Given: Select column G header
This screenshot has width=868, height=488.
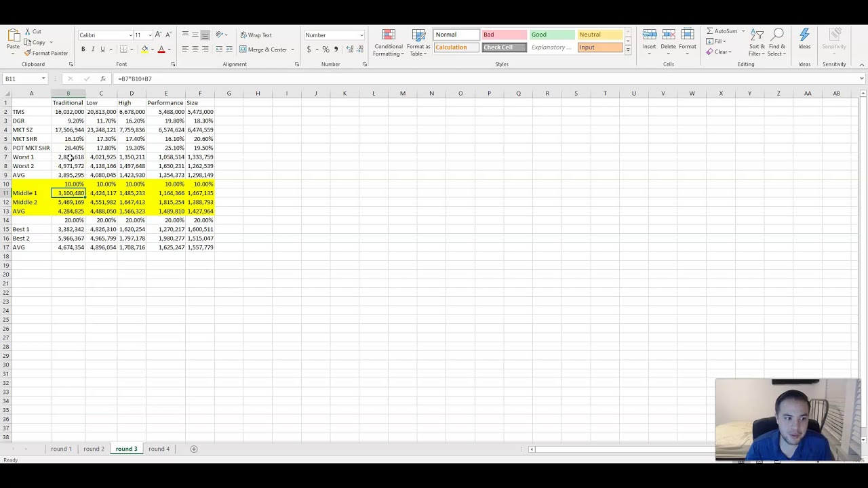Looking at the screenshot, I should pos(229,94).
